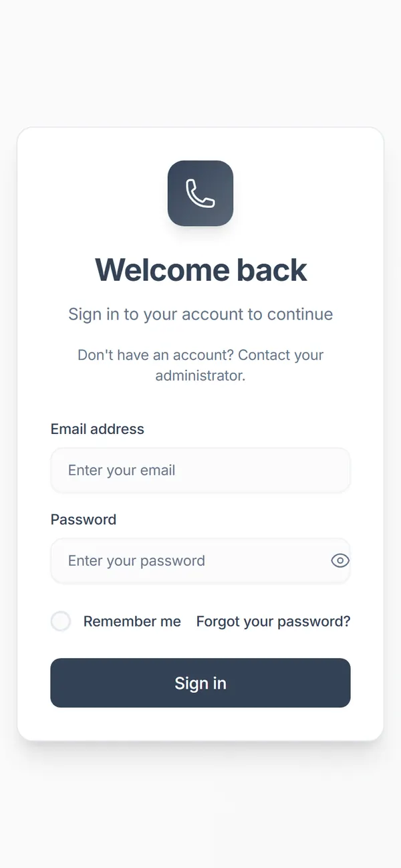Click the word "back" in the heading
The height and width of the screenshot is (868, 401).
point(272,270)
